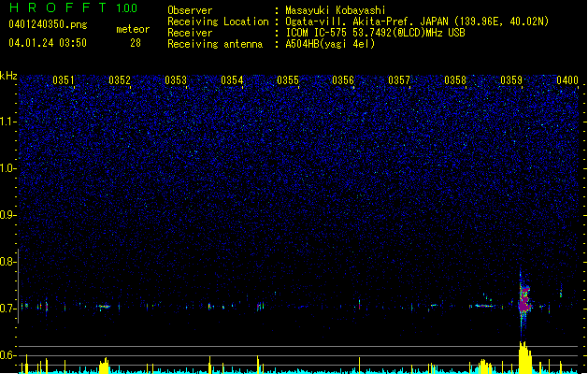Click the filename 0401240350.png
The width and height of the screenshot is (588, 374).
pos(48,24)
